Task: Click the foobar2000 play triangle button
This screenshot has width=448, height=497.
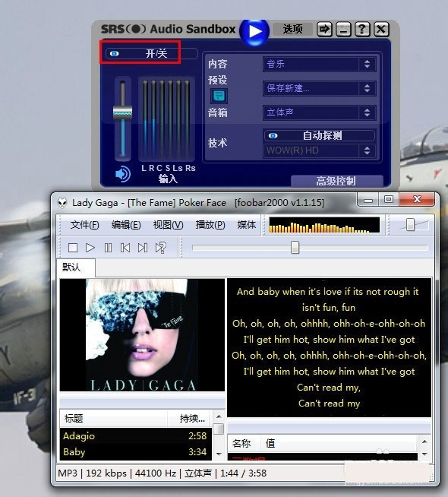Action: coord(90,248)
